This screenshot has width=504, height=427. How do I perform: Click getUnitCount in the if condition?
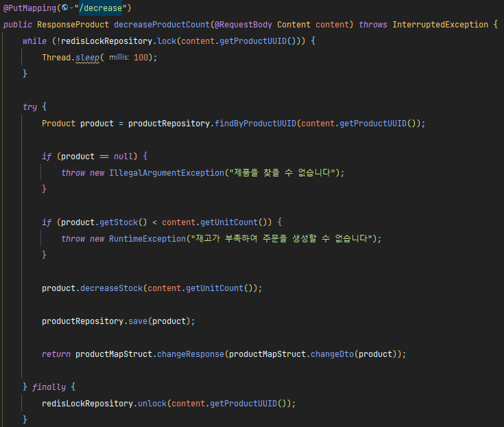tap(229, 222)
